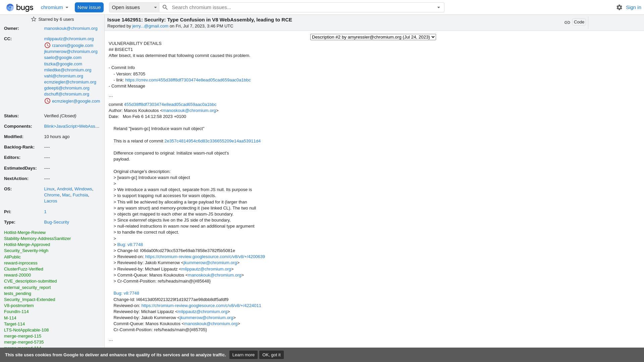The image size is (644, 362).
Task: Click the New issue button
Action: pyautogui.click(x=89, y=7)
